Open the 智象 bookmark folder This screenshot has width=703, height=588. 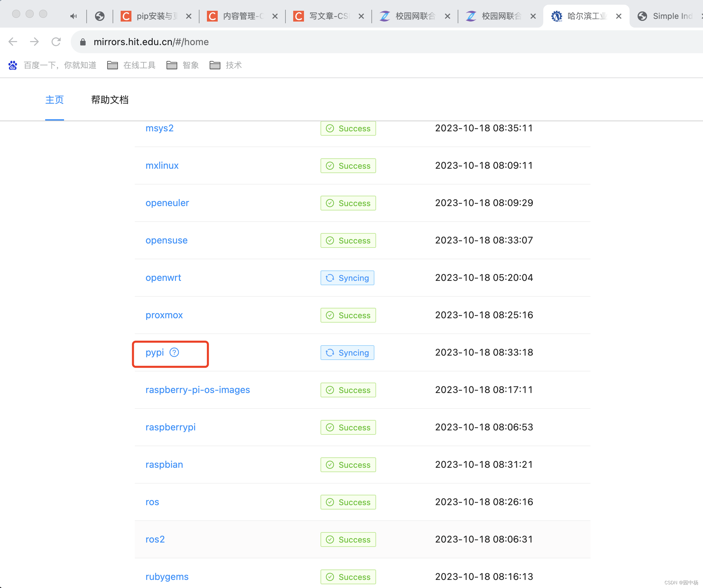[x=183, y=65]
